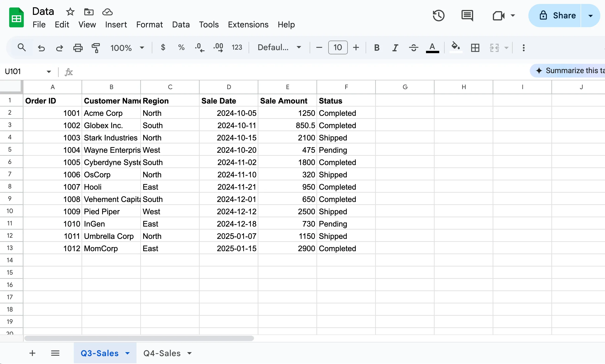Click the horizontal scrollbar

tap(139, 338)
